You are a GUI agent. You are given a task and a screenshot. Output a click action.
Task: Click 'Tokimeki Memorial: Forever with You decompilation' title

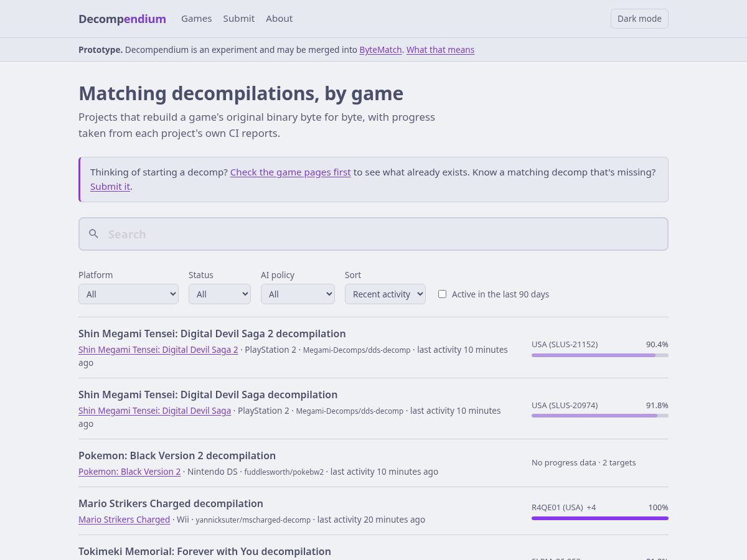[x=205, y=551]
